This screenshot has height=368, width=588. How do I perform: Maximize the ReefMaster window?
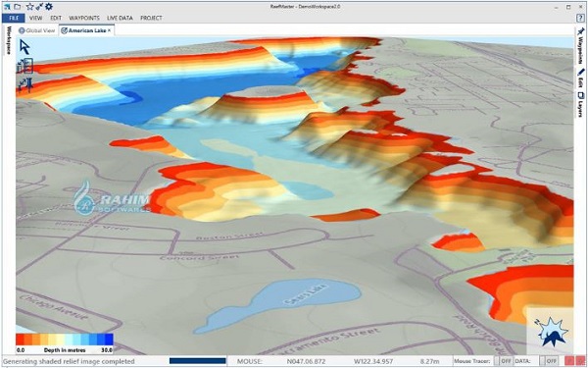click(568, 7)
